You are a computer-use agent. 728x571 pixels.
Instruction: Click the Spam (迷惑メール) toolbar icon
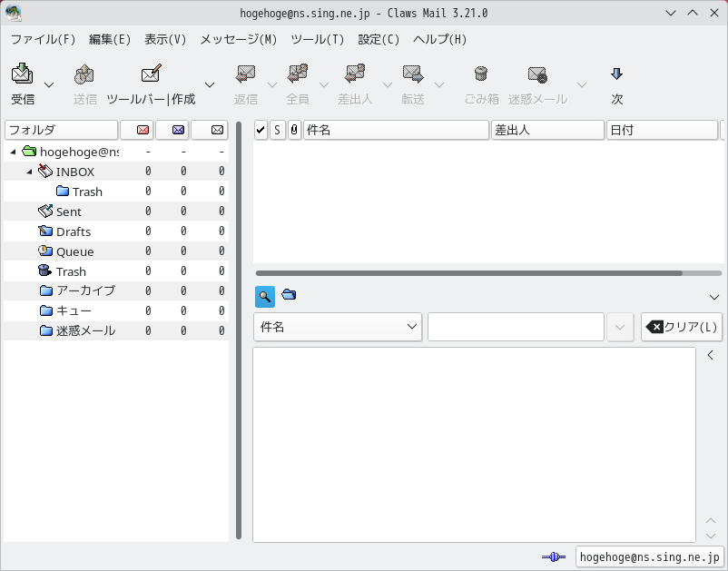537,74
